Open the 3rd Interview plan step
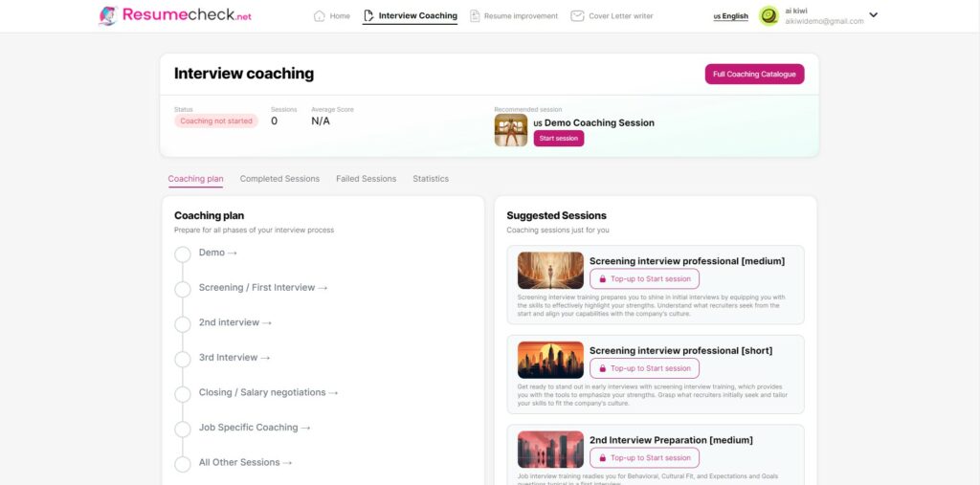The width and height of the screenshot is (980, 485). pos(234,358)
